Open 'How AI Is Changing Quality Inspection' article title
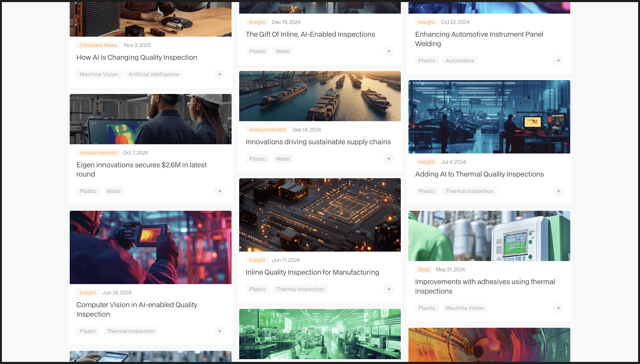Screen dimensions: 640x364 point(137,57)
